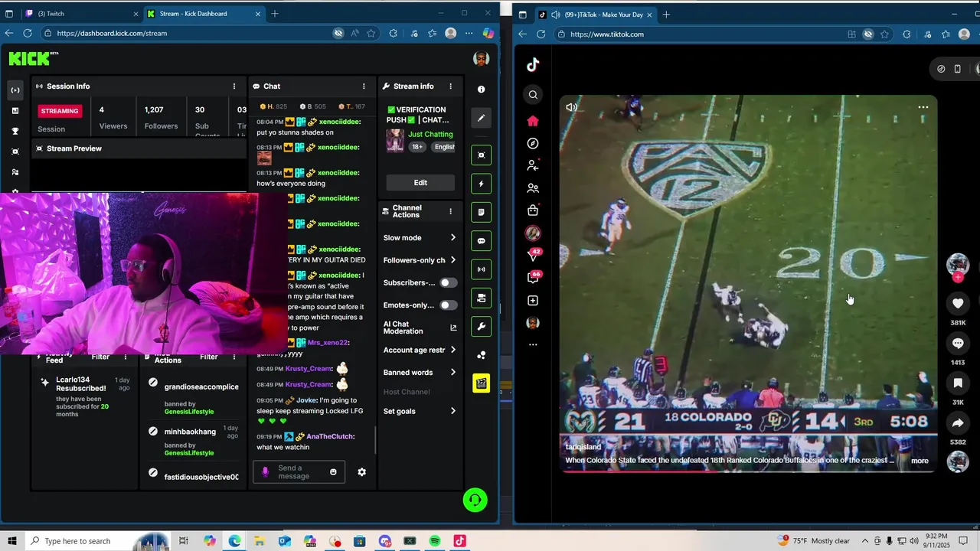
Task: Open Session Info three-dot menu
Action: tap(234, 86)
